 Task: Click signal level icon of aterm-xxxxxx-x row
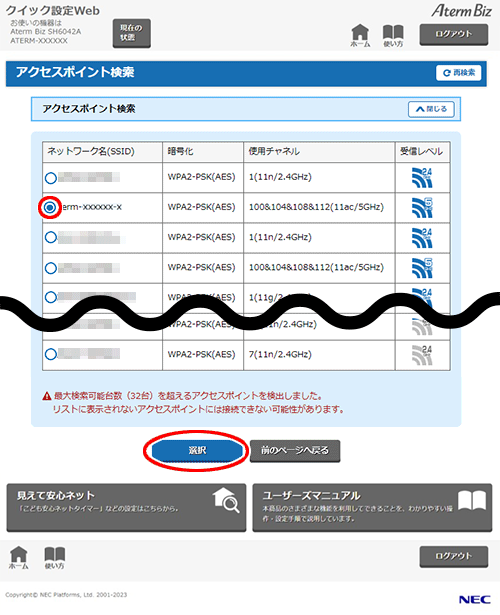click(422, 208)
